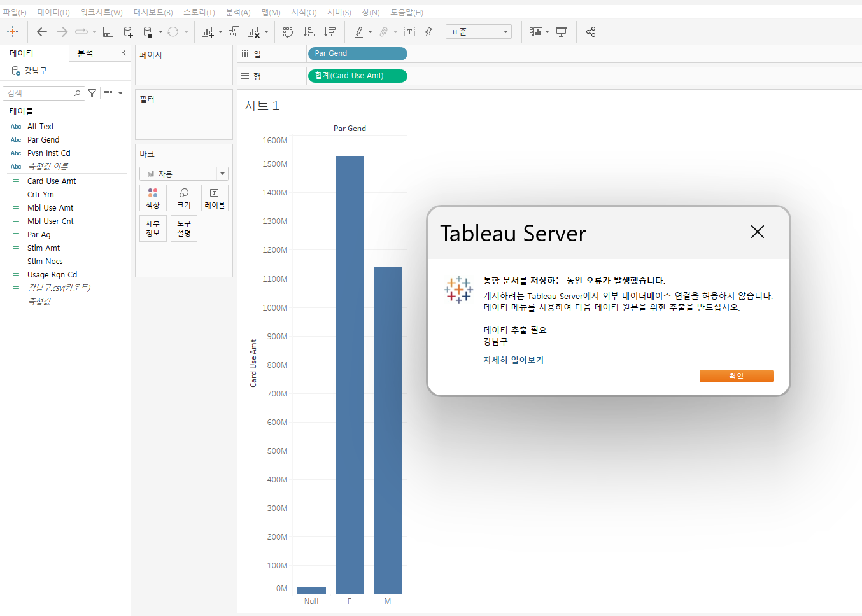Click the sheet title 시트 1
The image size is (862, 616).
point(262,106)
